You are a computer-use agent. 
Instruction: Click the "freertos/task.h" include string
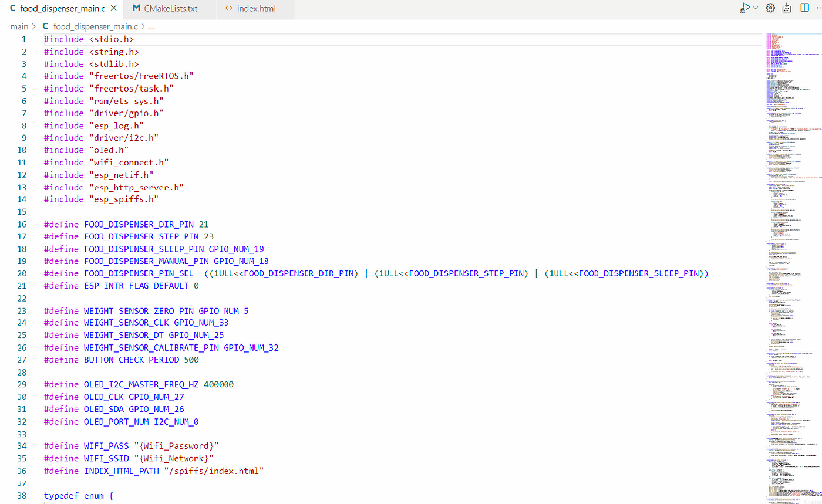[132, 89]
